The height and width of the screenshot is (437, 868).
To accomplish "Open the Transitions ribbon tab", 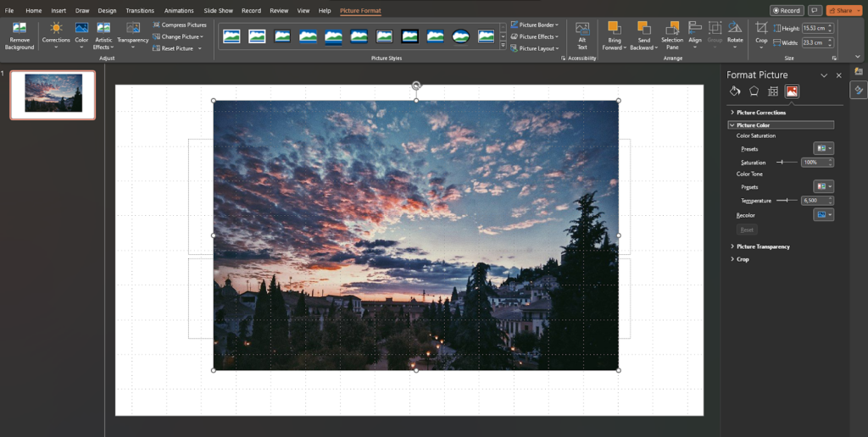I will (x=140, y=10).
